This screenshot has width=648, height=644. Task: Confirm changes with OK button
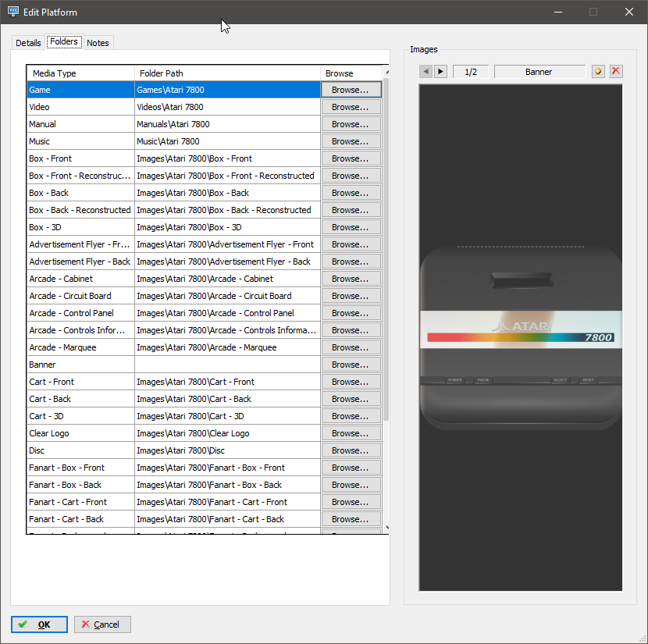(39, 624)
